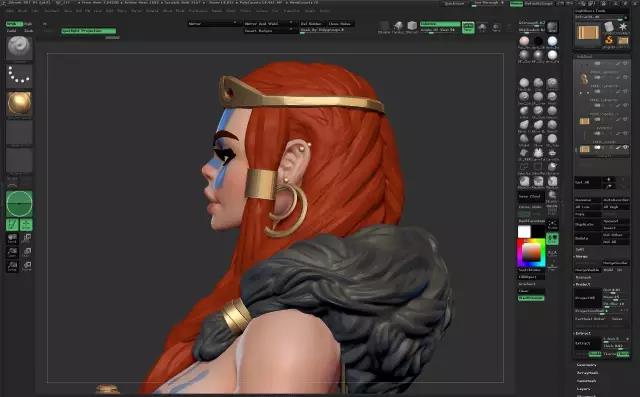Click the Clear button under Gradient
640x397 pixels.
(531, 291)
